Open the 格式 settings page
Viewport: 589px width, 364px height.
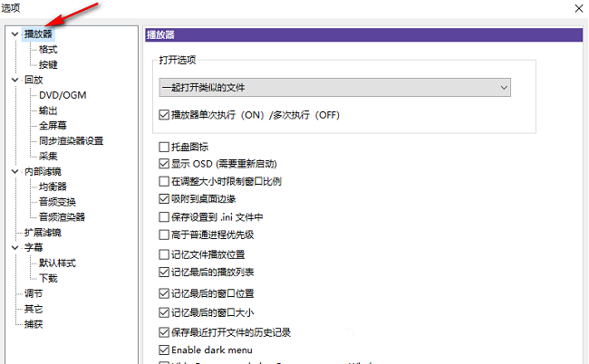coord(48,50)
